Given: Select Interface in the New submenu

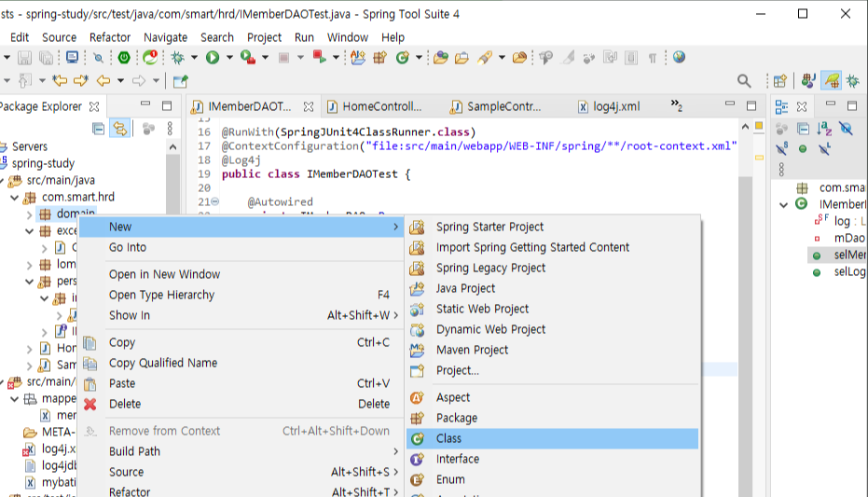Looking at the screenshot, I should pyautogui.click(x=553, y=459).
